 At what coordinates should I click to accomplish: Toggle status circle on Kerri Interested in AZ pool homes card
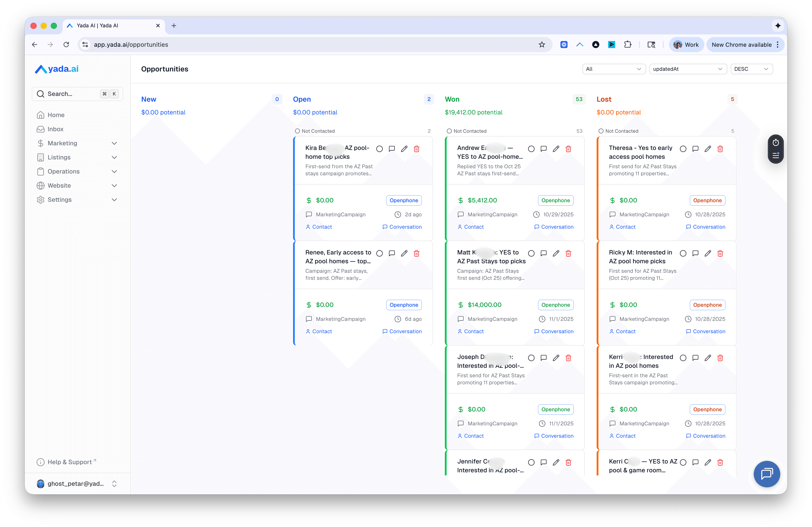[x=683, y=358]
